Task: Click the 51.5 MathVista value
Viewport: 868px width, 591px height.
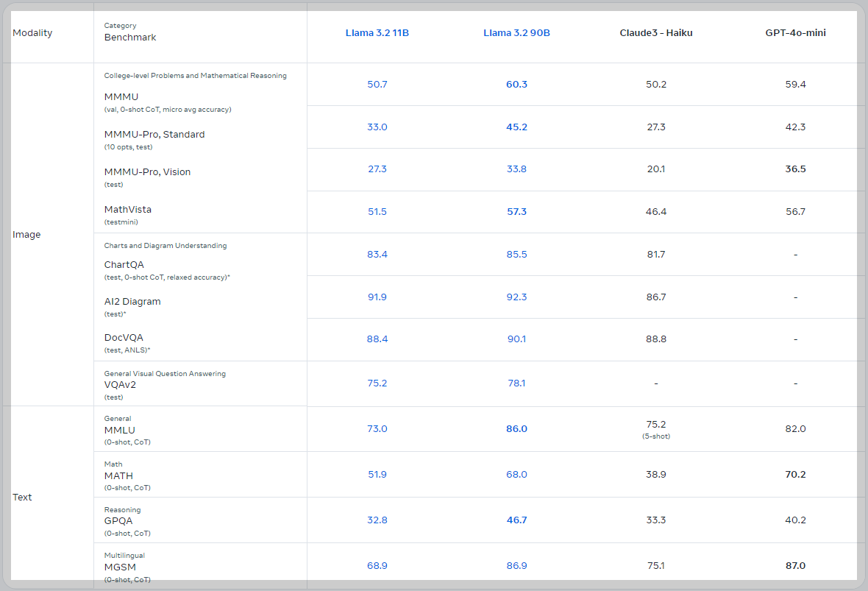Action: click(377, 211)
